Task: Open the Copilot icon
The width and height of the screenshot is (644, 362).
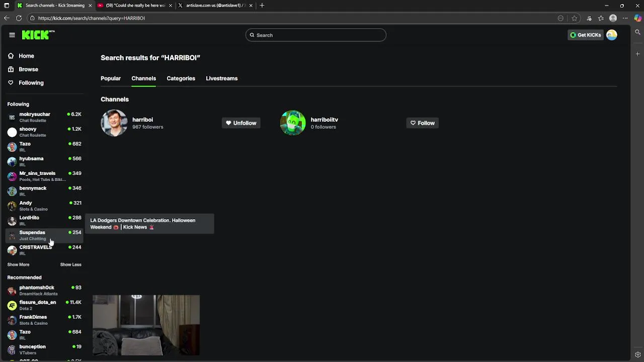Action: (637, 18)
